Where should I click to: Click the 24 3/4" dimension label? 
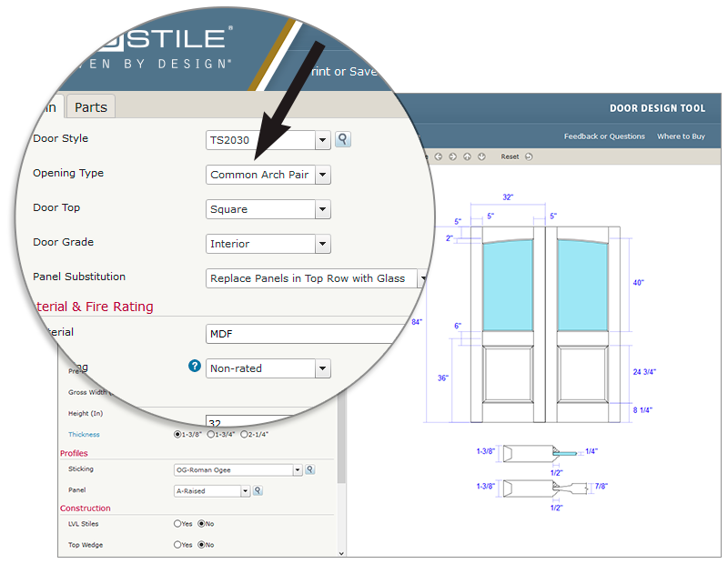tap(644, 372)
